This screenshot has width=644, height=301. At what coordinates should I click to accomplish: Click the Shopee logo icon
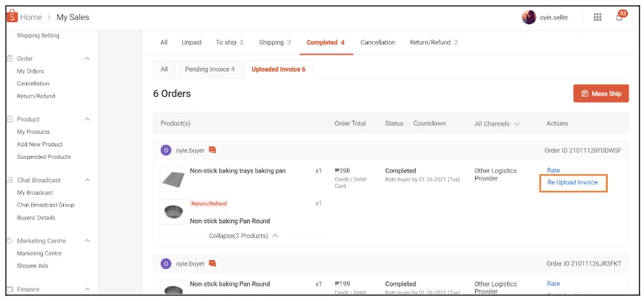12,17
